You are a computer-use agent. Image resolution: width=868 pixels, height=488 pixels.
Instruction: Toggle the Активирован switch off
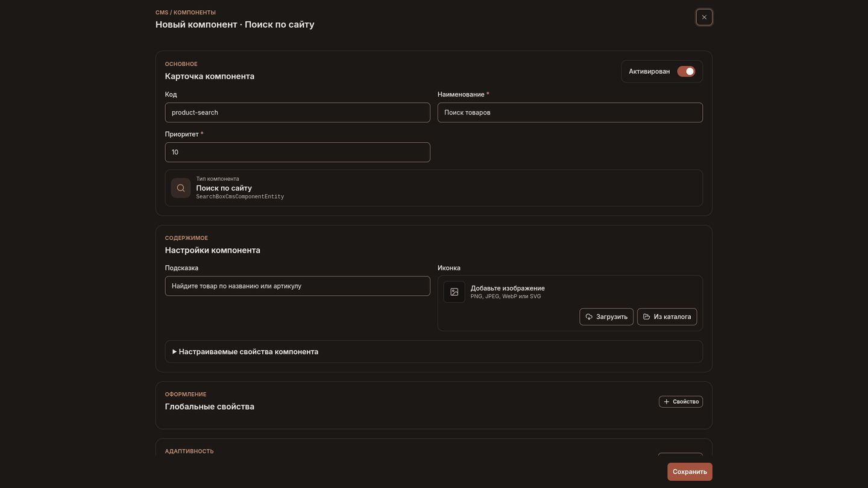pyautogui.click(x=686, y=71)
